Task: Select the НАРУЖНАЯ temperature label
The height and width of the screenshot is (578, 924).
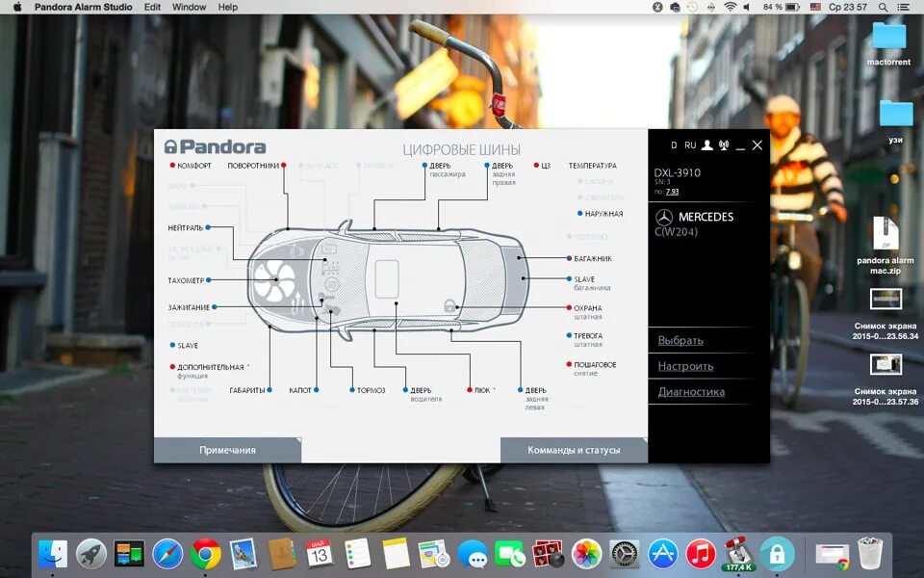Action: 604,214
